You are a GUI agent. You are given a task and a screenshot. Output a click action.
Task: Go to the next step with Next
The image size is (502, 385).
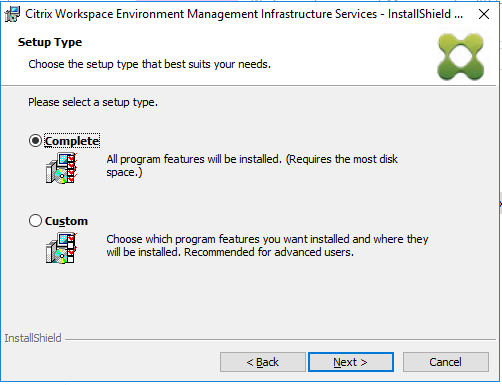tap(351, 362)
